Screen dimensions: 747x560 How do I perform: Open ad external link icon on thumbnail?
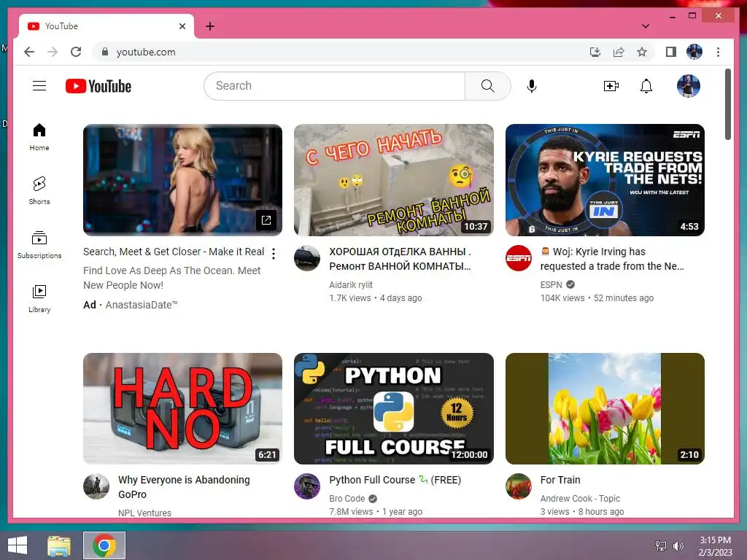click(x=266, y=220)
